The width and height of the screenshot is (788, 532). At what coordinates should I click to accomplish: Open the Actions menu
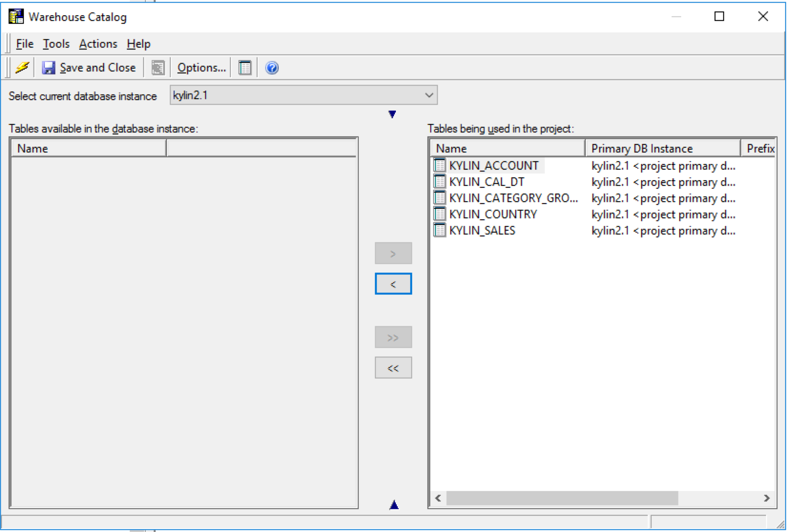click(x=98, y=44)
